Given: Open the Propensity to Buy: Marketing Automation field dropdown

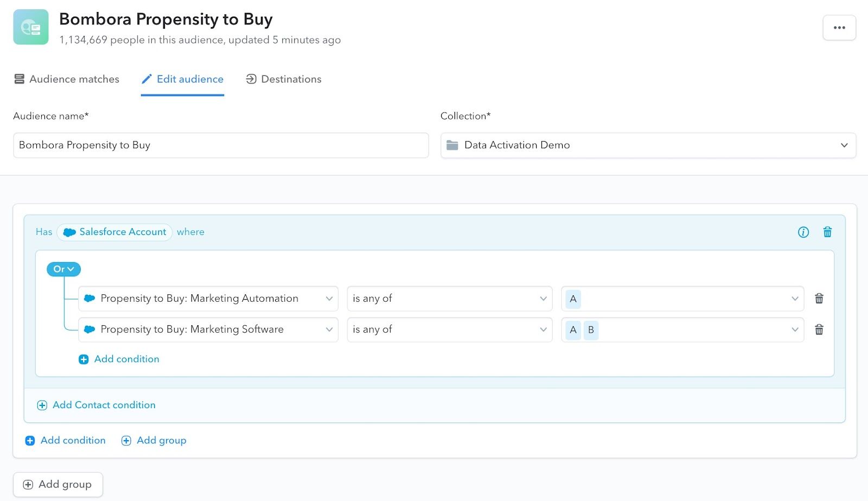Looking at the screenshot, I should click(x=208, y=299).
